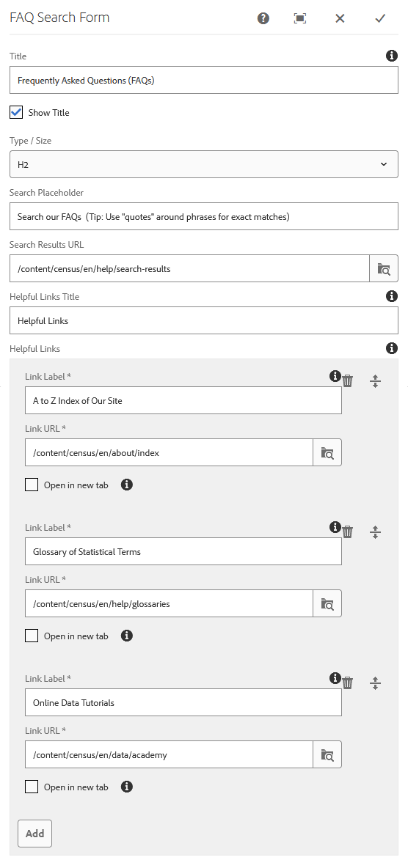Open the Type / Size H2 dropdown
The image size is (408, 868).
pos(203,164)
